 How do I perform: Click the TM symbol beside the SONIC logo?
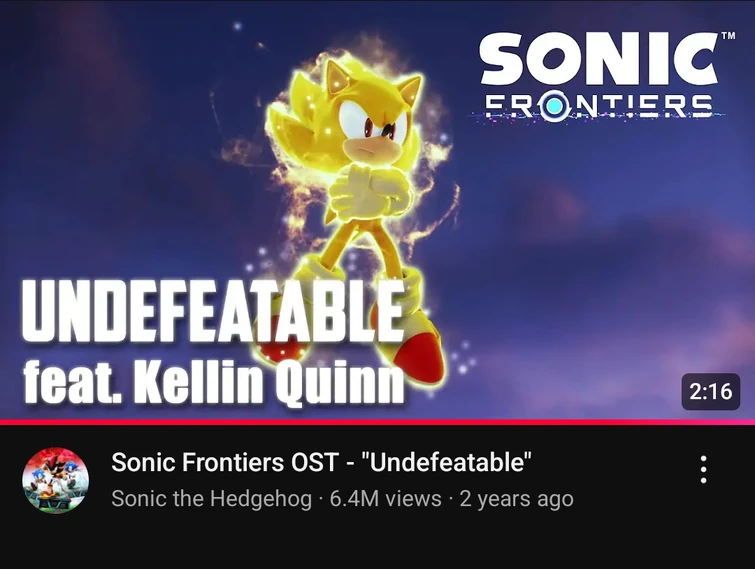728,36
